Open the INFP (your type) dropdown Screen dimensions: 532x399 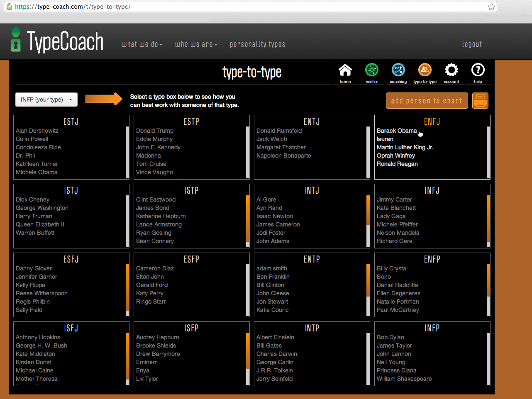[46, 100]
